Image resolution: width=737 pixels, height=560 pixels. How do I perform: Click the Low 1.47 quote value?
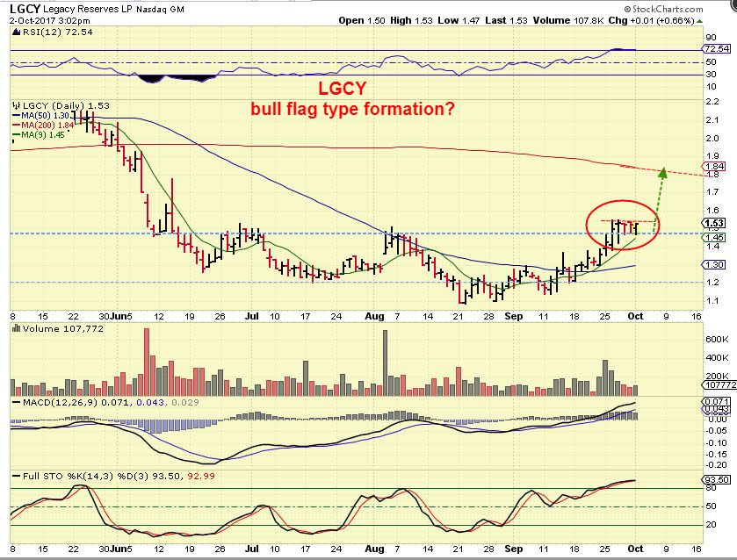(459, 21)
